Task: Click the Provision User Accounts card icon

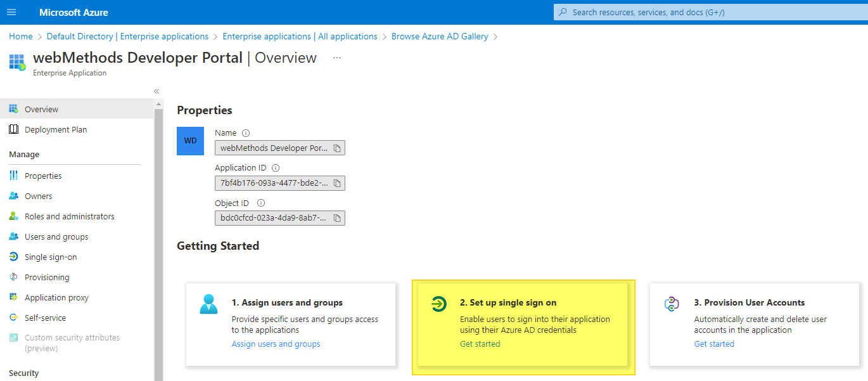Action: pyautogui.click(x=672, y=304)
